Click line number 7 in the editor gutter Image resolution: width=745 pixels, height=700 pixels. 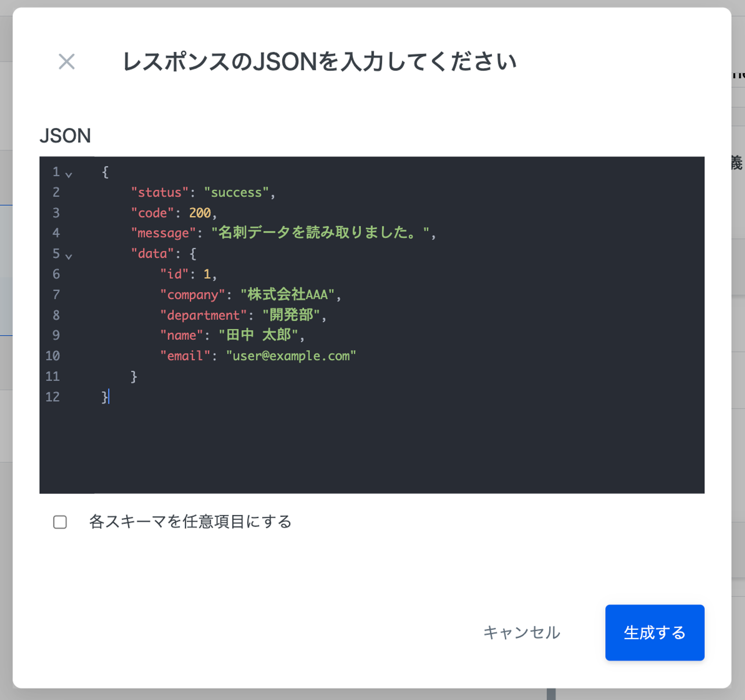coord(56,295)
